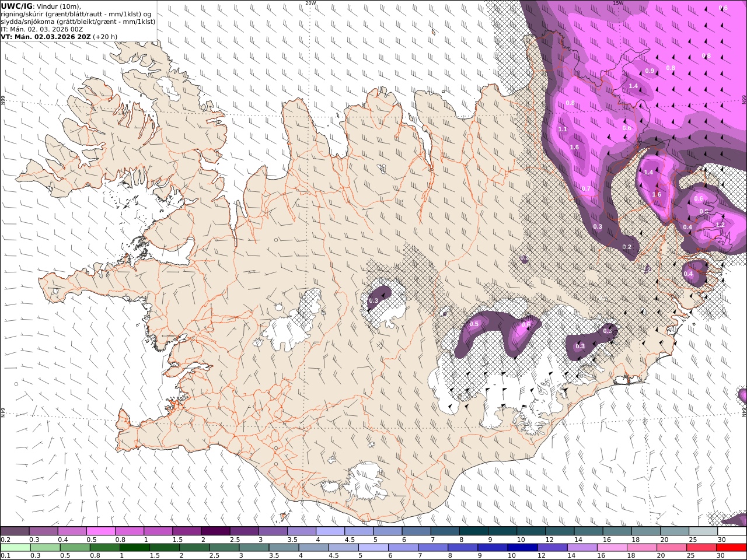This screenshot has height=560, width=747.
Task: Click the rain legend swatch between 6 and 7
Action: click(402, 548)
